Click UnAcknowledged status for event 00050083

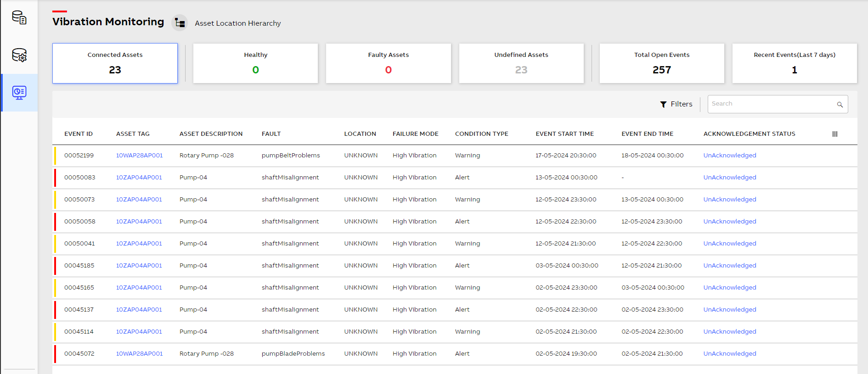[729, 178]
